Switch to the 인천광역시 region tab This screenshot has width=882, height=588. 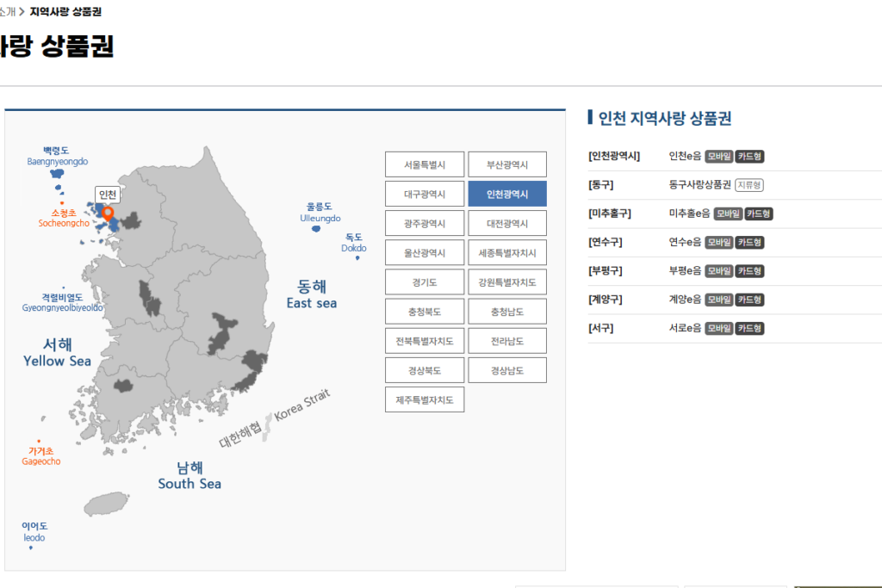coord(506,194)
